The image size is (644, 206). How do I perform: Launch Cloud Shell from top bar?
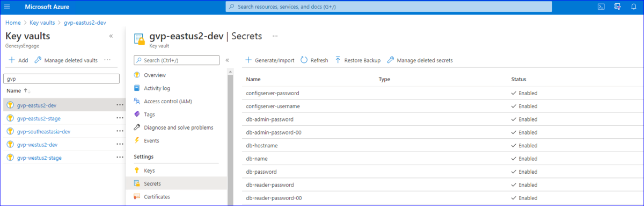click(602, 6)
